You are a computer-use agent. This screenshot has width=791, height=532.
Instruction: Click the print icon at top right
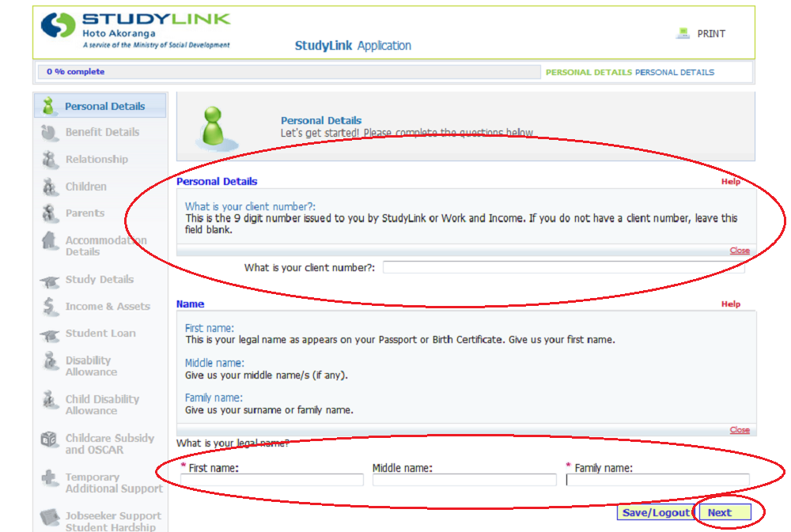click(683, 34)
